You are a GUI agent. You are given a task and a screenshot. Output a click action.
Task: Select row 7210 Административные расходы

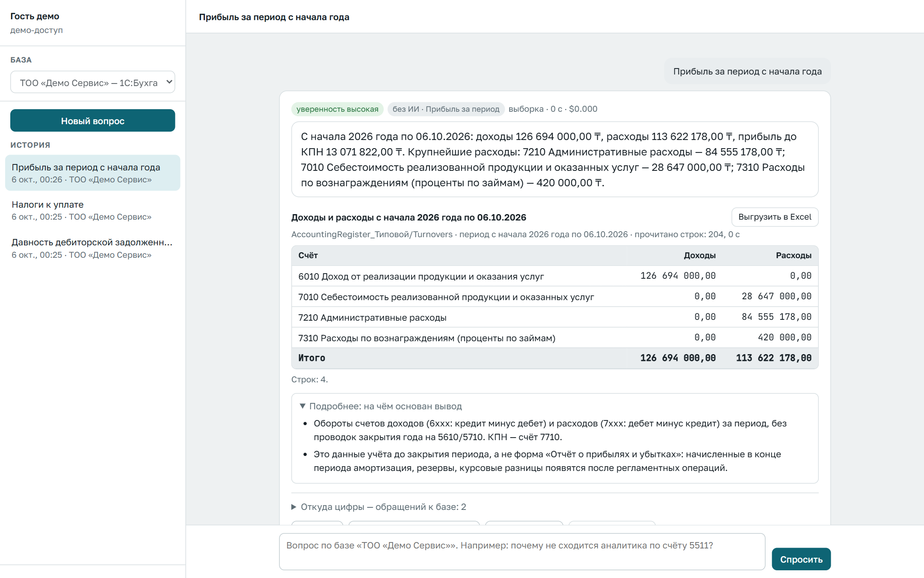(x=555, y=317)
